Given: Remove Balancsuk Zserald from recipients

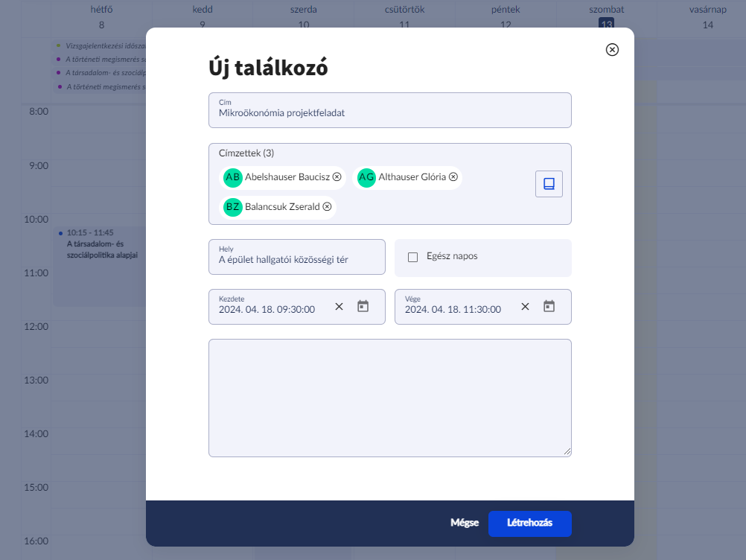Looking at the screenshot, I should (327, 206).
